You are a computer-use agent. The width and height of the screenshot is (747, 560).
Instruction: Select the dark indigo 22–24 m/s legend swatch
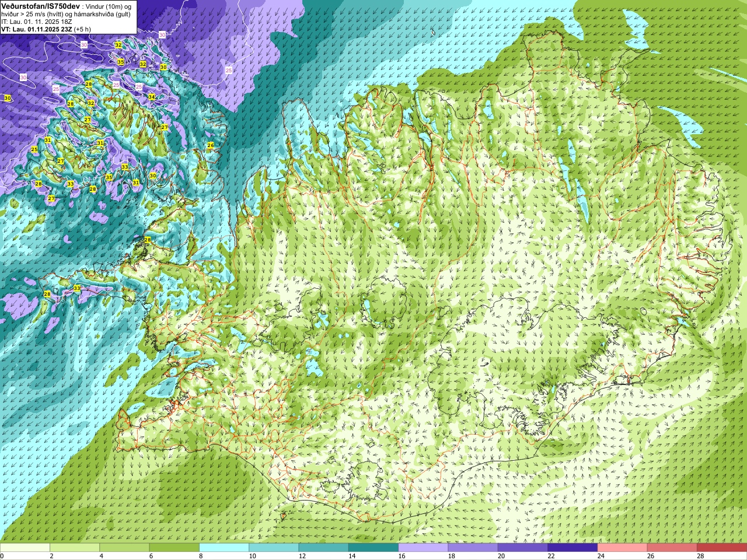point(573,548)
